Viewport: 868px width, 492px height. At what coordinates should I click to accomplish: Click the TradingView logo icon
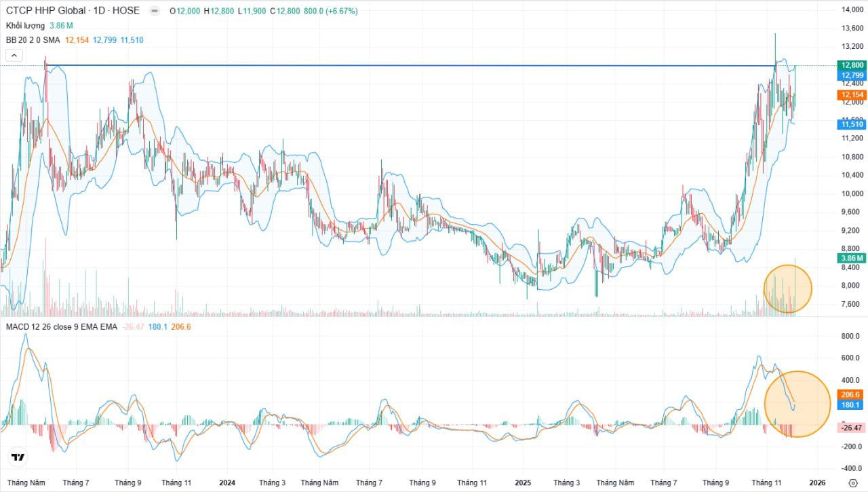click(18, 457)
